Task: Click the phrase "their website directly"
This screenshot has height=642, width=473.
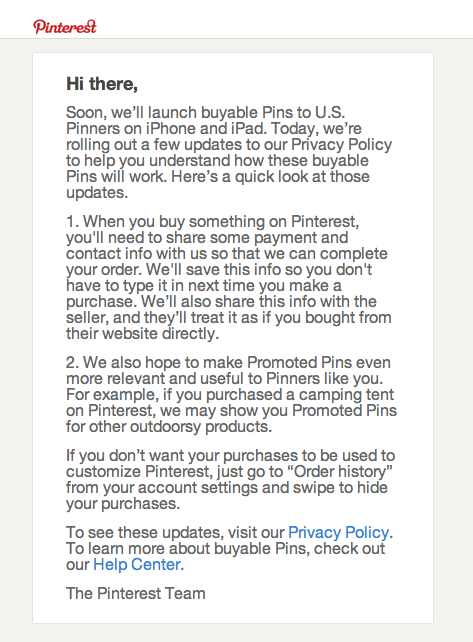Action: [143, 334]
